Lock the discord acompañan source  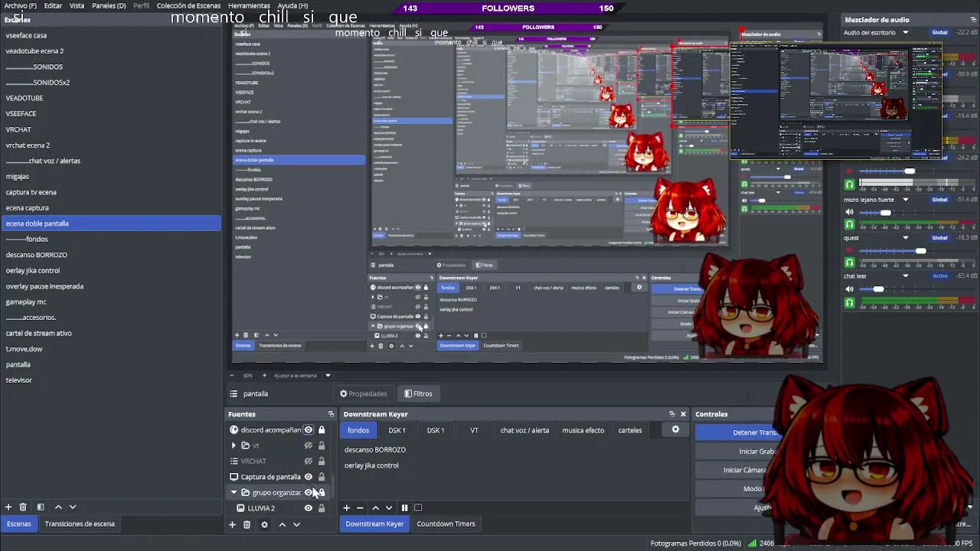pyautogui.click(x=322, y=430)
